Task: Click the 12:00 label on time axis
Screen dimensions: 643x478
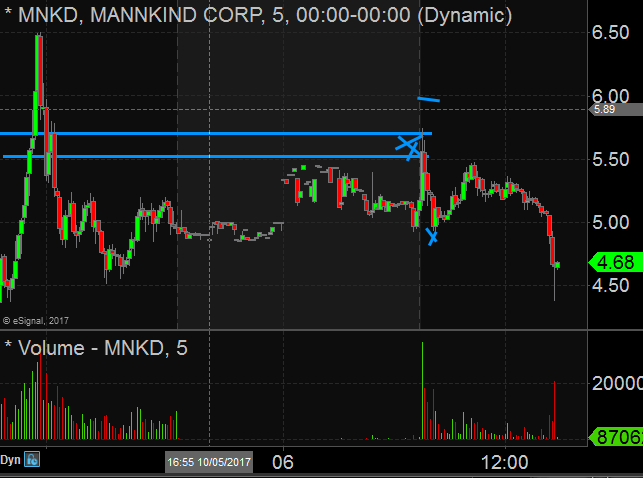Action: pyautogui.click(x=504, y=462)
